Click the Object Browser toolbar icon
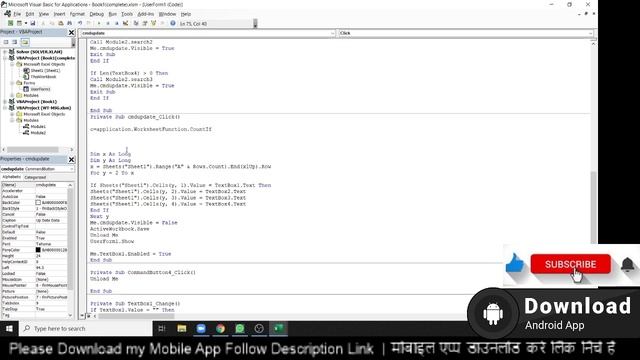Image resolution: width=640 pixels, height=360 pixels. [x=154, y=23]
